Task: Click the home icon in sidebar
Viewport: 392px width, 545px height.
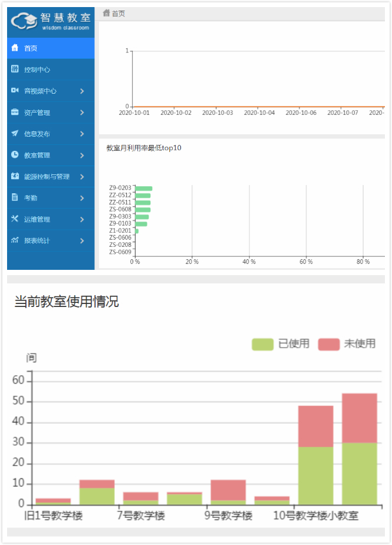Action: click(15, 48)
